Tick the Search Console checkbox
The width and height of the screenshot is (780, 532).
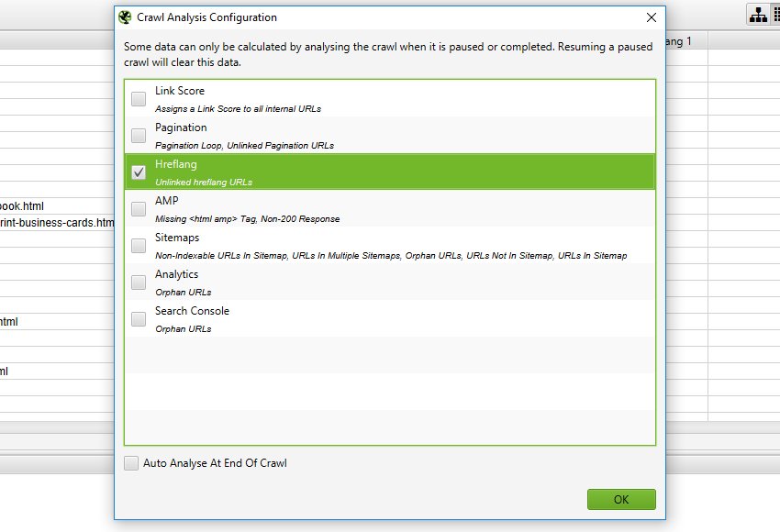click(x=139, y=318)
